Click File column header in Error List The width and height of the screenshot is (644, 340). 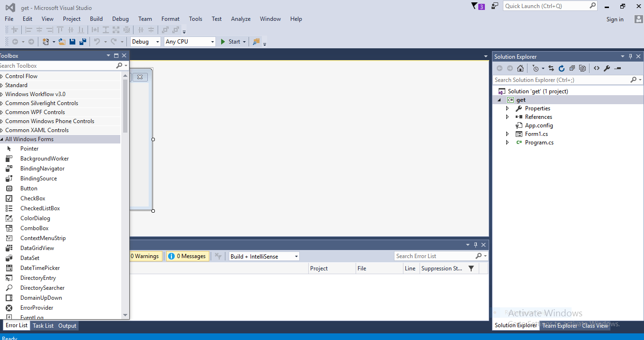tap(379, 268)
